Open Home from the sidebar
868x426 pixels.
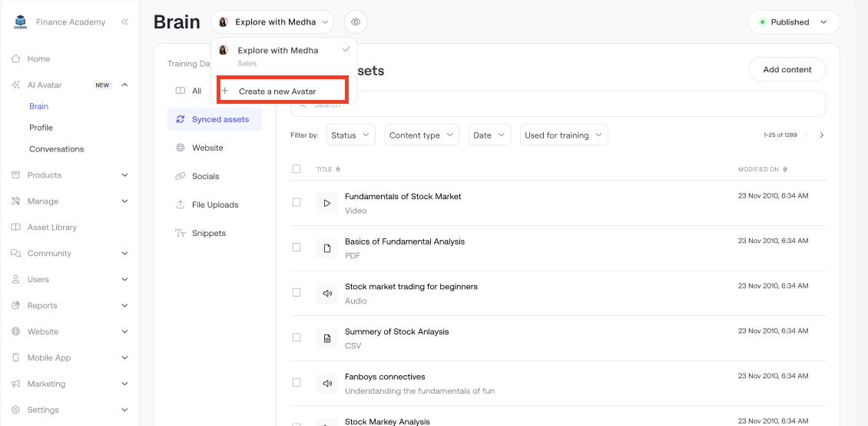click(x=38, y=58)
